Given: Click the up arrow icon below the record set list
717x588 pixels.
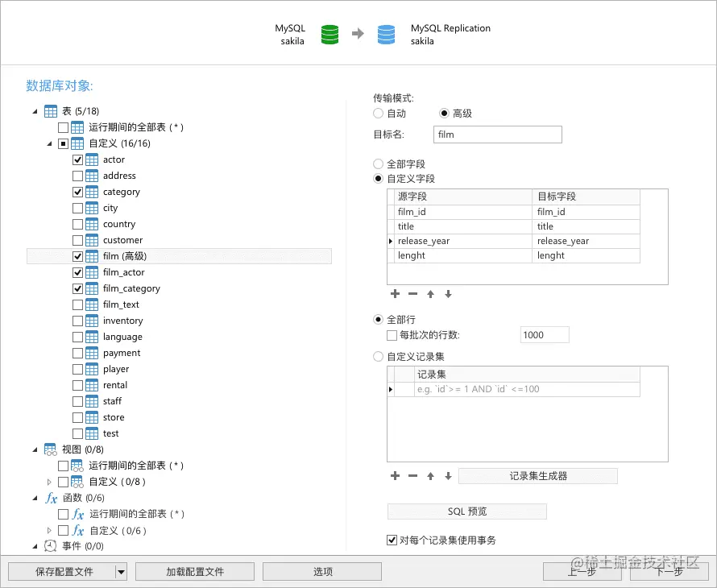Looking at the screenshot, I should (x=430, y=476).
